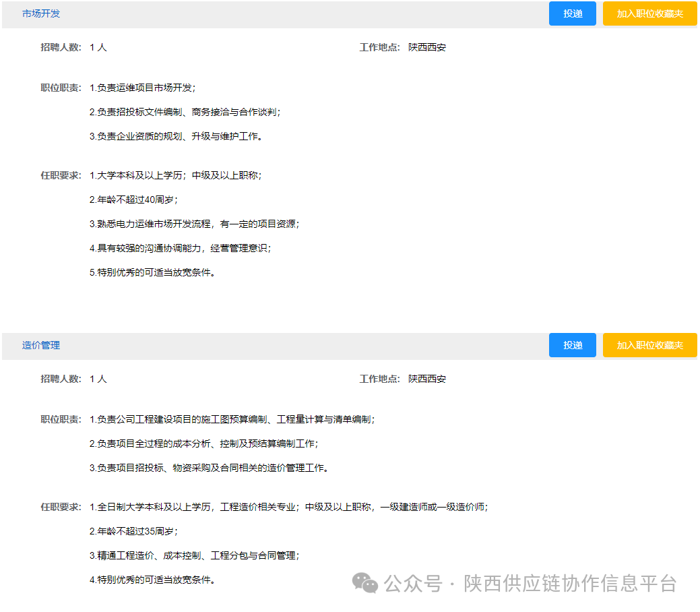Click 任职要求 label in 造价管理 section

coord(61,507)
